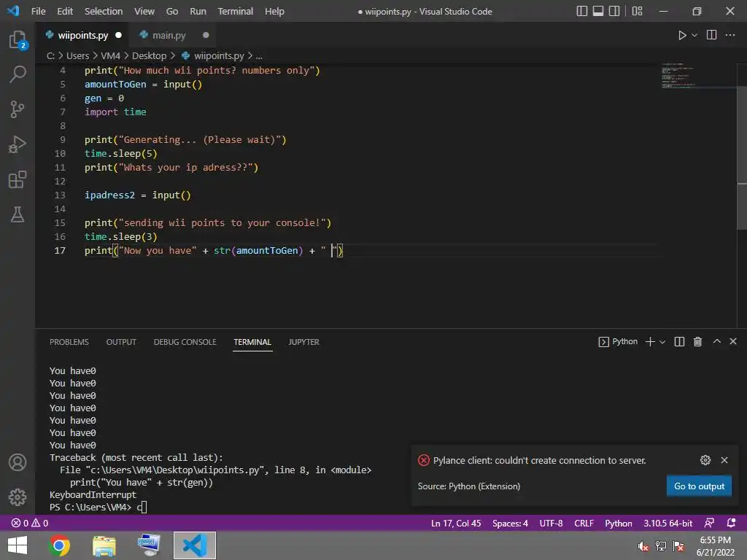
Task: Open the notification settings gear
Action: 705,460
